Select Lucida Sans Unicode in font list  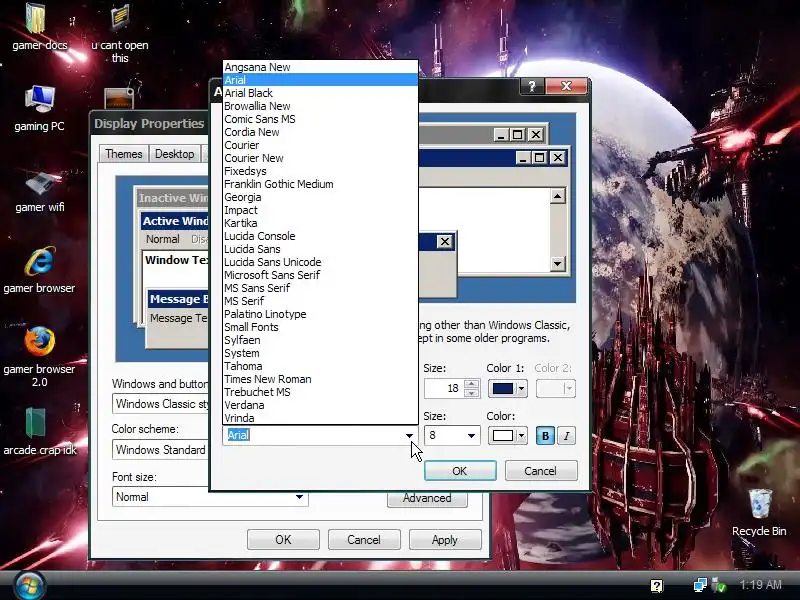320,262
